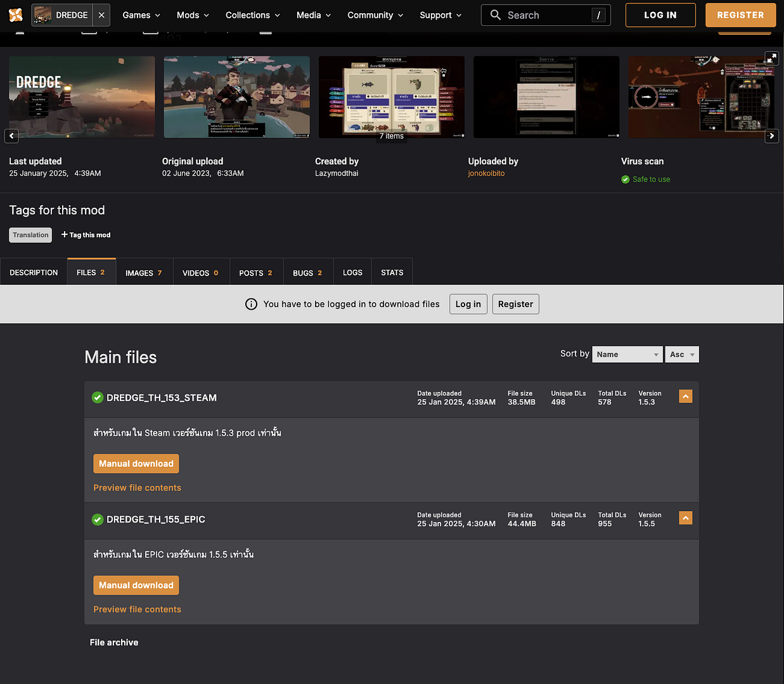Preview file contents of DREDGE_TH_155_EPIC
Viewport: 784px width, 684px height.
[137, 609]
